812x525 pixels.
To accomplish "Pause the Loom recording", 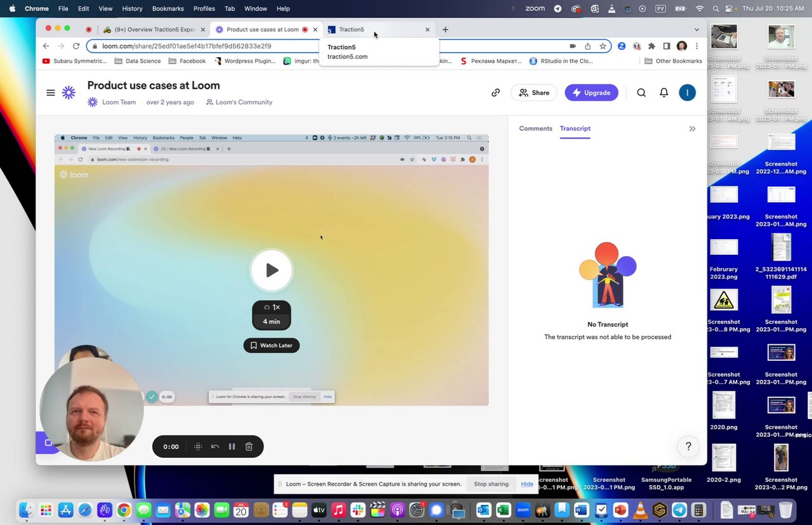I will 232,446.
